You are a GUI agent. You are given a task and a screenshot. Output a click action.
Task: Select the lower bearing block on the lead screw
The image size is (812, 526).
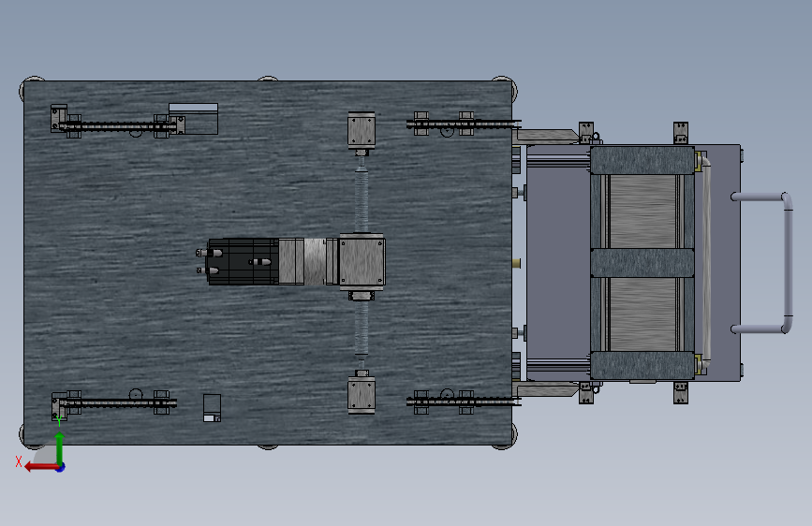click(362, 396)
